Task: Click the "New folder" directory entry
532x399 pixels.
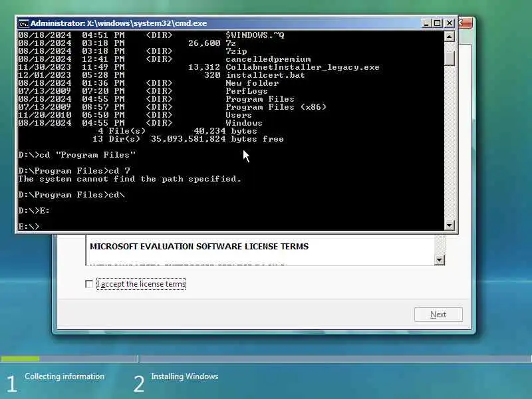Action: pos(252,83)
